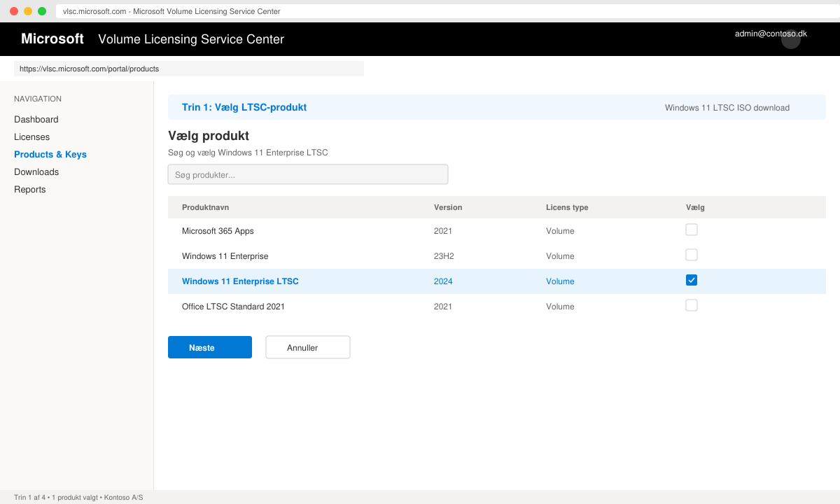
Task: Click the Søg produkter search field
Action: [x=308, y=174]
